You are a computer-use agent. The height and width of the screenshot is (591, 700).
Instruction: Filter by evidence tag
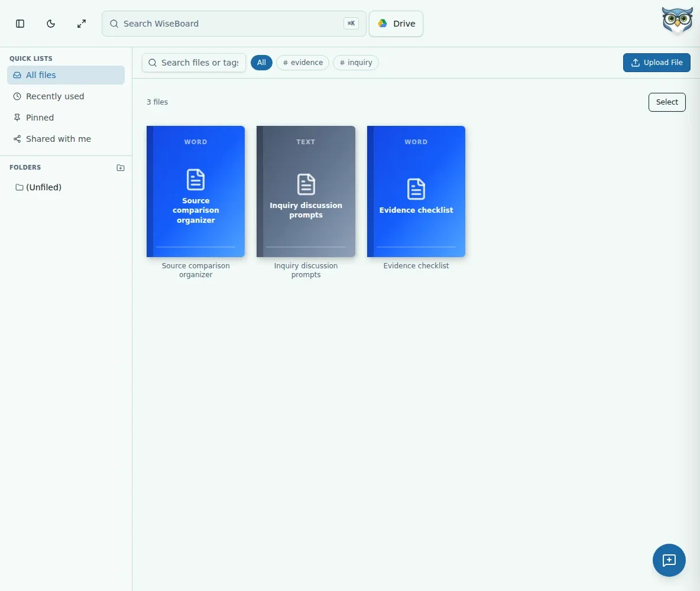coord(303,63)
